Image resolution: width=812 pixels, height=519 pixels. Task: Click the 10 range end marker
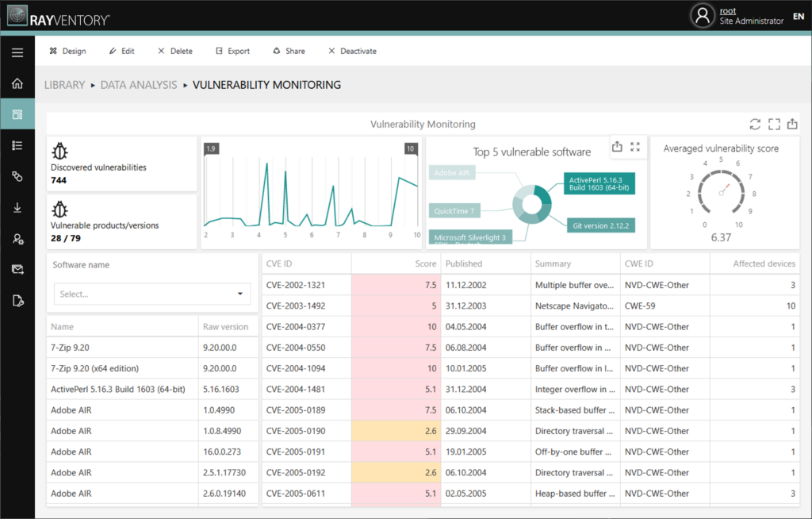click(x=410, y=149)
